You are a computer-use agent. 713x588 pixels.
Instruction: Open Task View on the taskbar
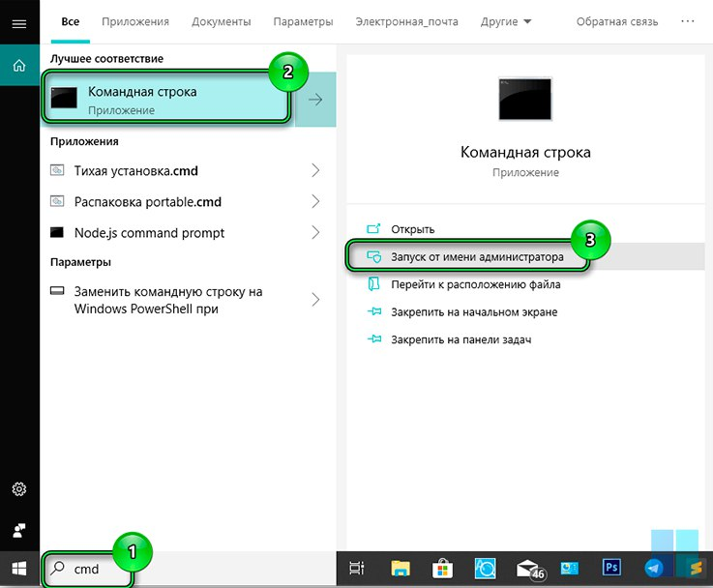click(x=356, y=568)
